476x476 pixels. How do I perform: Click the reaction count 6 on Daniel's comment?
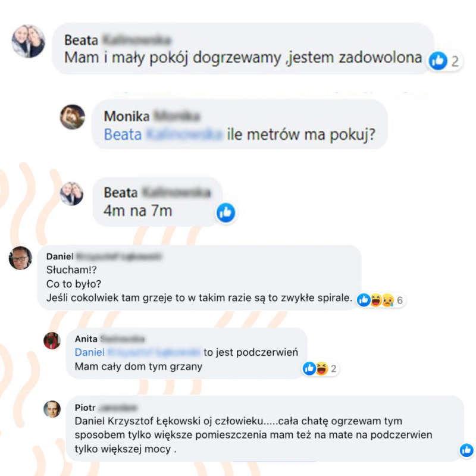(400, 300)
